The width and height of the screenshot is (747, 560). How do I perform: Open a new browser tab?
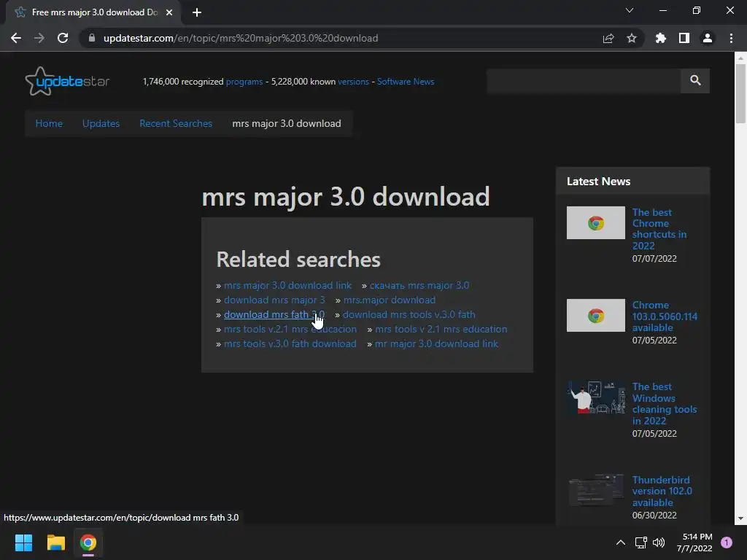click(x=197, y=12)
